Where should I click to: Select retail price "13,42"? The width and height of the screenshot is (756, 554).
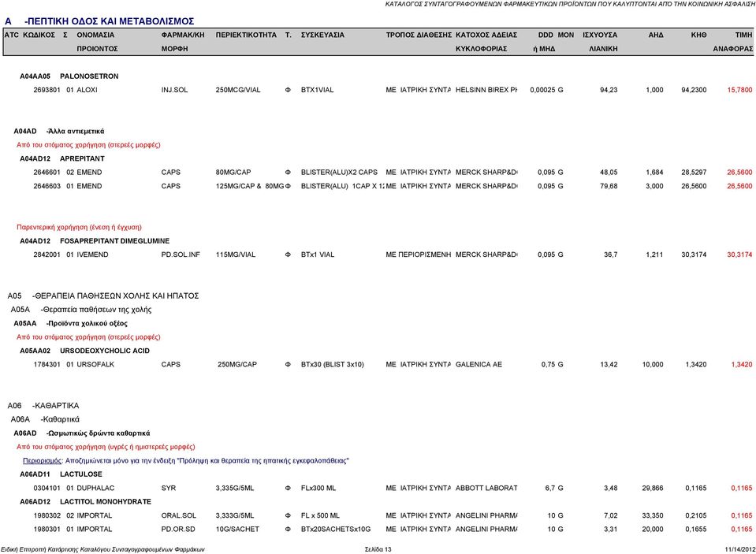click(x=609, y=365)
